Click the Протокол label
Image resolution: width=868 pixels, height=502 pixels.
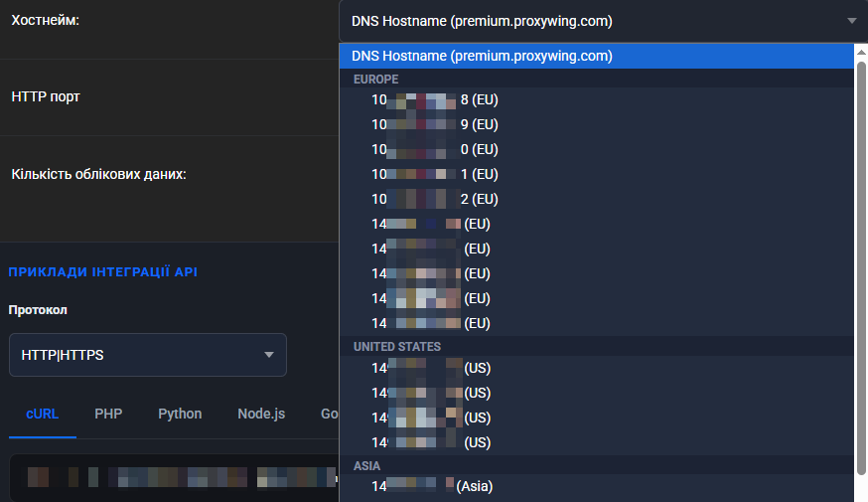(38, 310)
